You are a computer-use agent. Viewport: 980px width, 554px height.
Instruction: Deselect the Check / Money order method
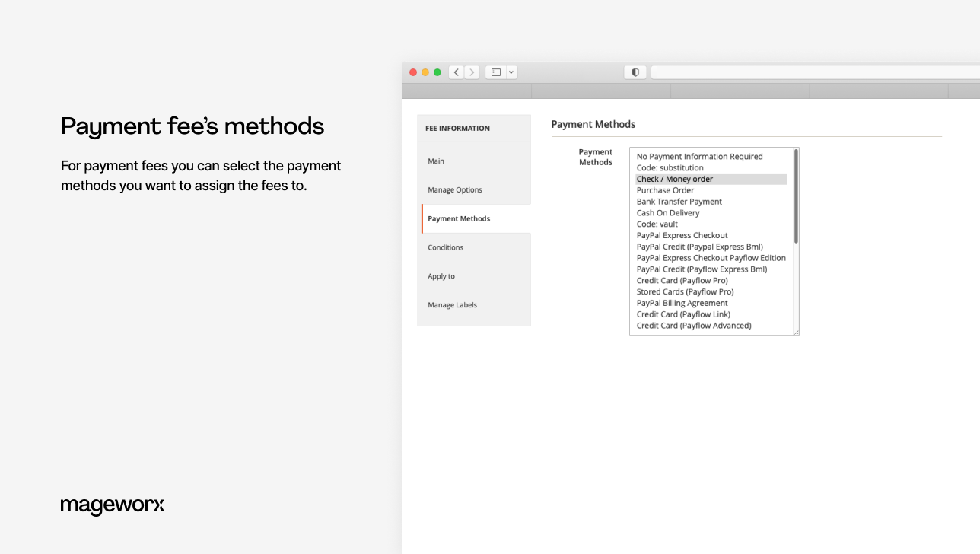tap(675, 179)
